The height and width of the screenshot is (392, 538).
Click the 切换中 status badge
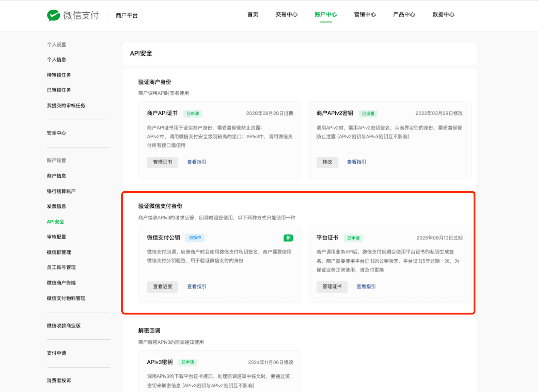tap(195, 238)
